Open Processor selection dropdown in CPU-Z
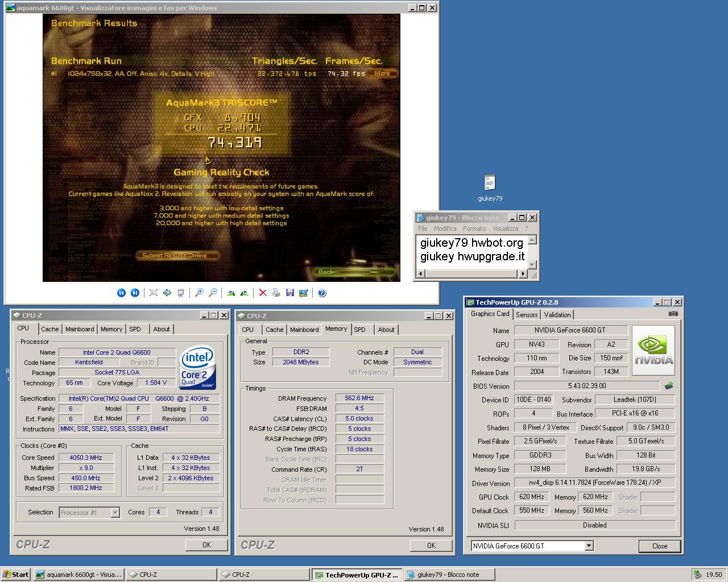Viewport: 728px width, 582px height. [115, 513]
